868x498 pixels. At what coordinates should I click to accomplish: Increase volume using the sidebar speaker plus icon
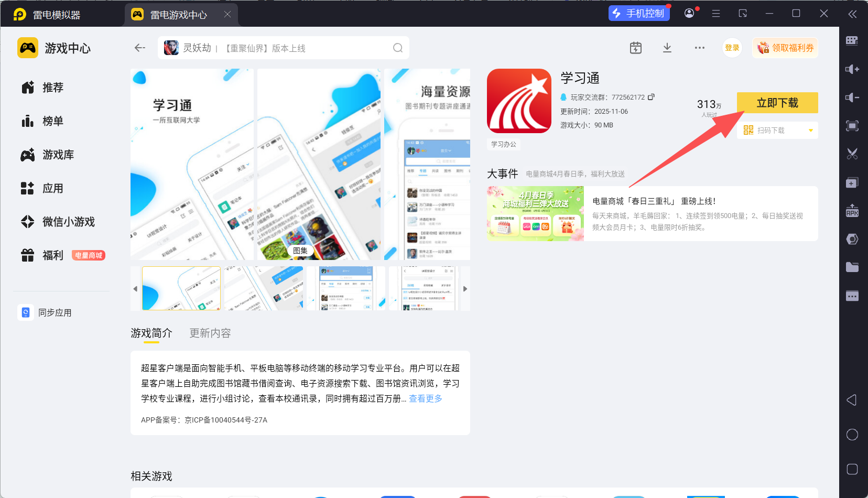click(852, 69)
